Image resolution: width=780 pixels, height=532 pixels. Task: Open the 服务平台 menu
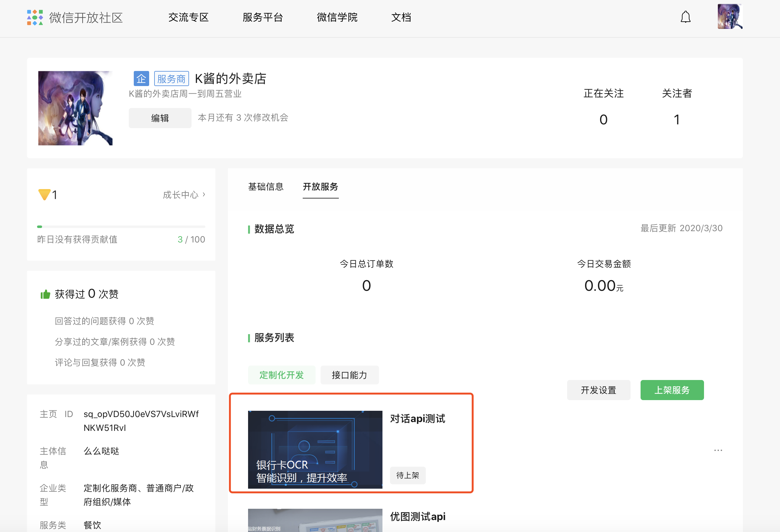click(263, 18)
